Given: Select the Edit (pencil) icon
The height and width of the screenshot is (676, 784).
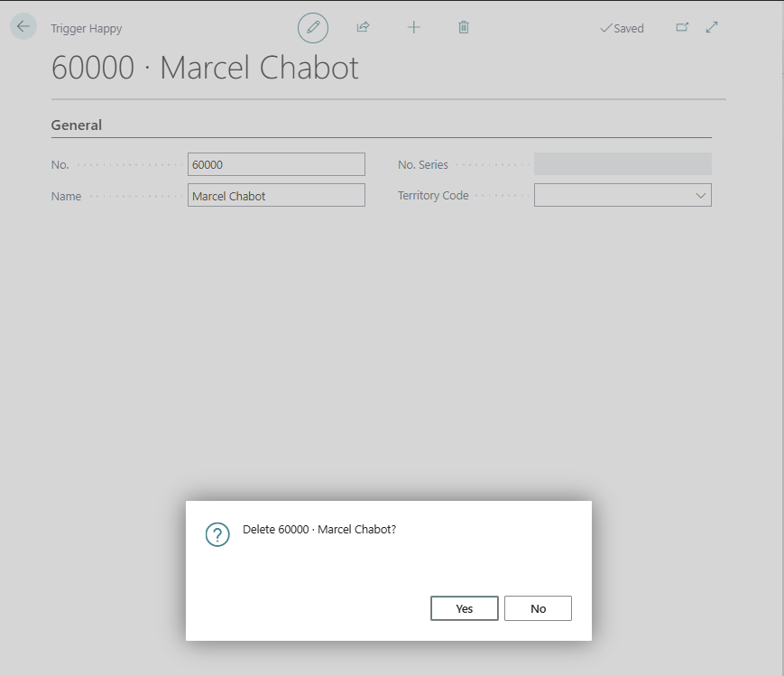Looking at the screenshot, I should 313,27.
